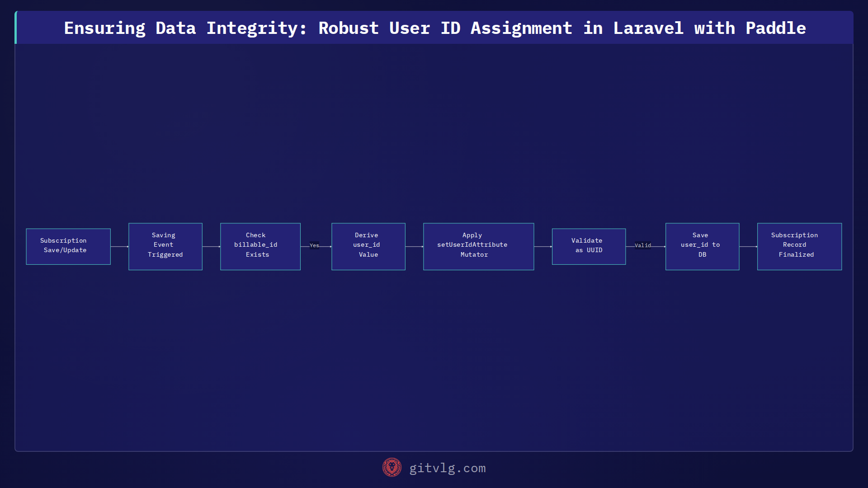Click the Save user_id to DB box
Image resolution: width=868 pixels, height=488 pixels.
pos(703,246)
